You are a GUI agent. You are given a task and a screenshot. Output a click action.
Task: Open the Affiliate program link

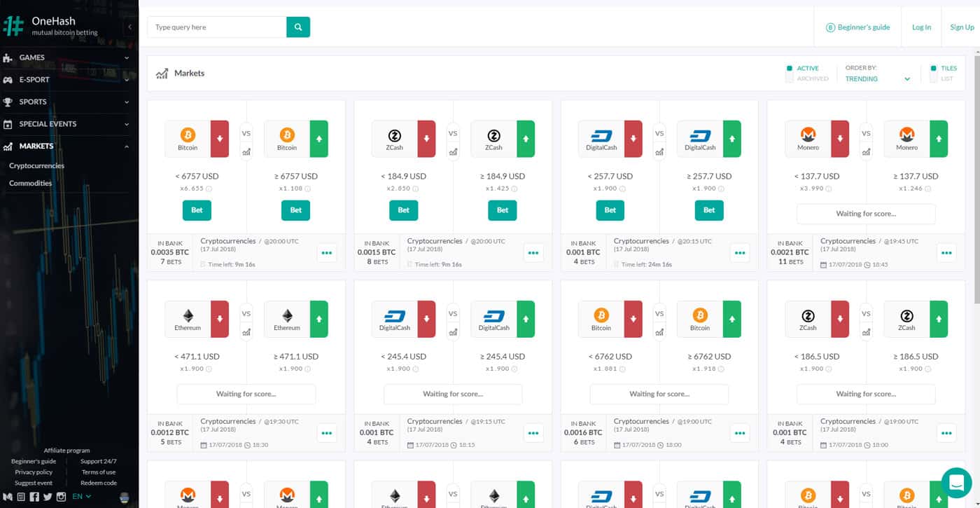[66, 451]
